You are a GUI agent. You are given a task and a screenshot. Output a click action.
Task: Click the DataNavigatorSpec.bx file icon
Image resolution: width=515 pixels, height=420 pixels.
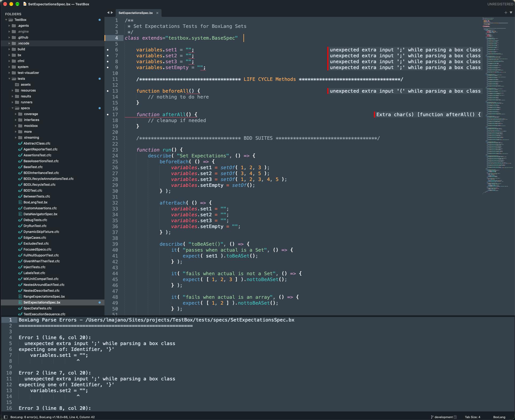(x=20, y=214)
